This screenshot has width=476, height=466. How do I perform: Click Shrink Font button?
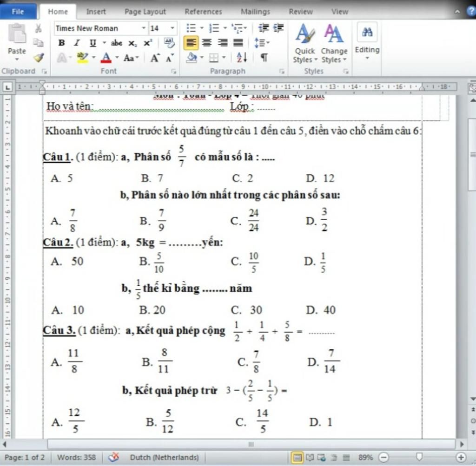pyautogui.click(x=170, y=58)
